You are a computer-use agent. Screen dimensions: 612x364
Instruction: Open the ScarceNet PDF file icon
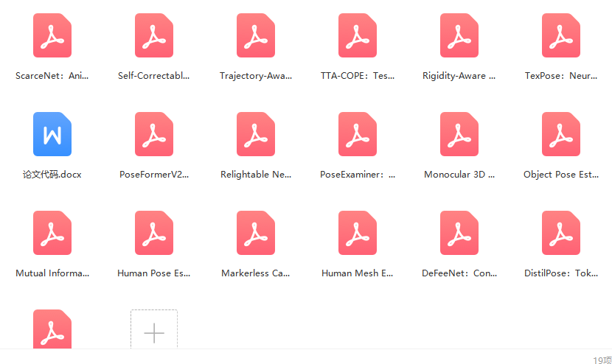click(x=52, y=35)
